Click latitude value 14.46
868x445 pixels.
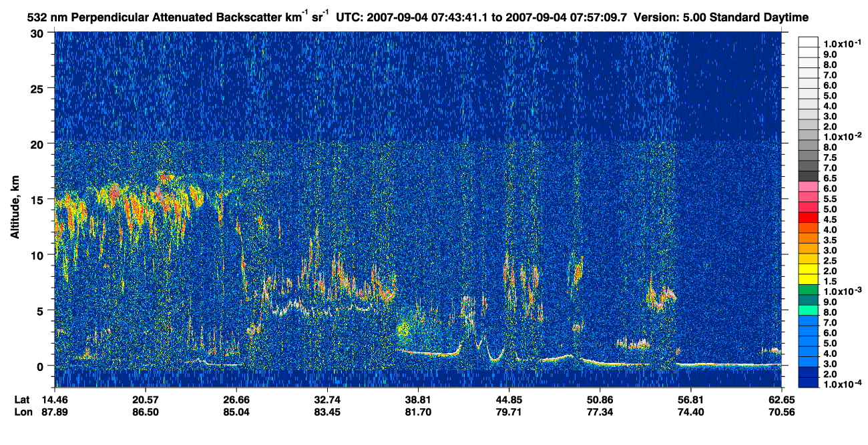[54, 400]
